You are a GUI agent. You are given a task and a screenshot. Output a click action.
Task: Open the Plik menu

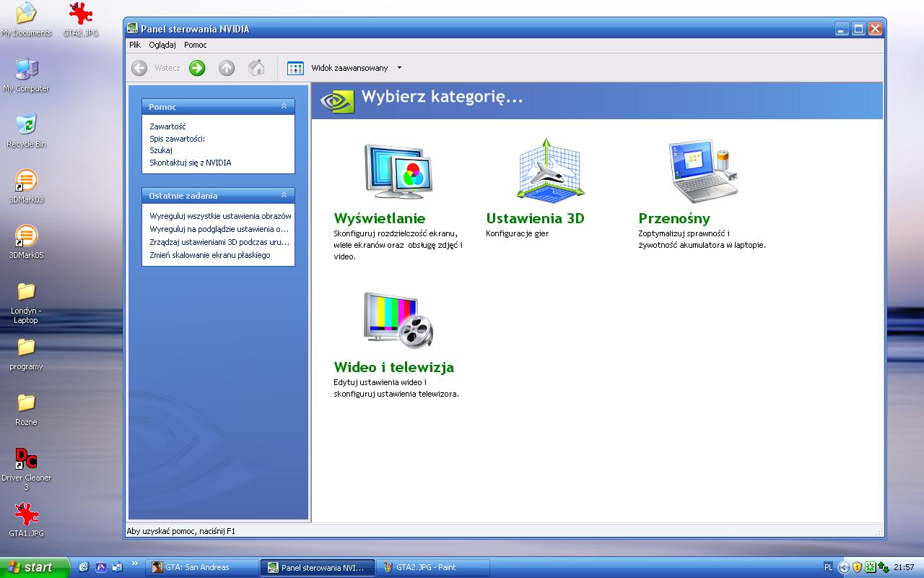(135, 45)
